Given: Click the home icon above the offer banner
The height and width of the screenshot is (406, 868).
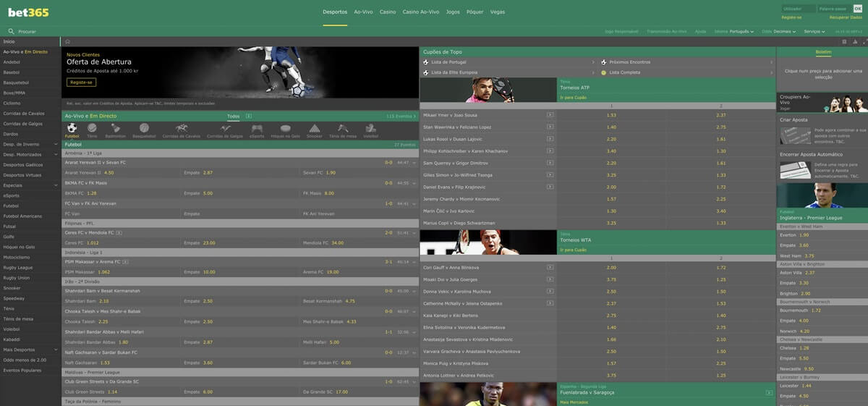Looking at the screenshot, I should [67, 42].
